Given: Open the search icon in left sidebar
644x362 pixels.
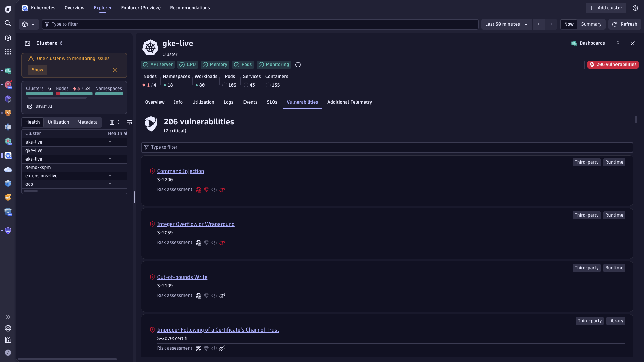Looking at the screenshot, I should [x=8, y=23].
